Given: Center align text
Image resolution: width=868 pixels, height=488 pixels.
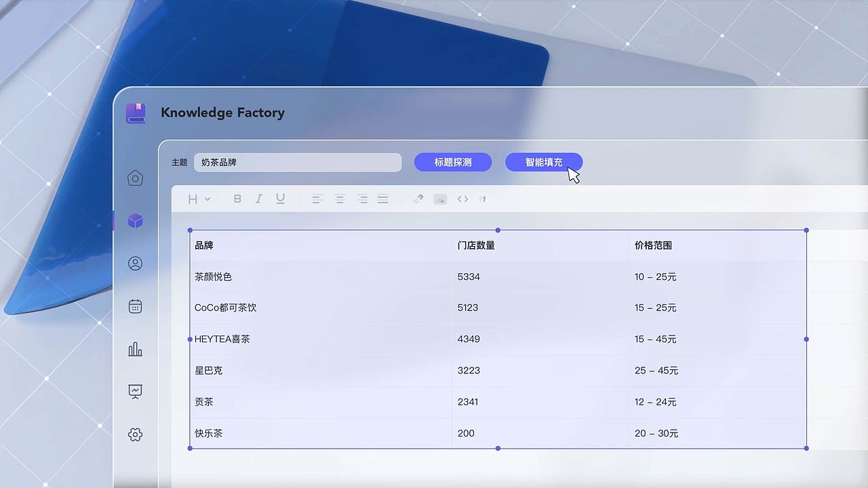Looking at the screenshot, I should pyautogui.click(x=340, y=199).
